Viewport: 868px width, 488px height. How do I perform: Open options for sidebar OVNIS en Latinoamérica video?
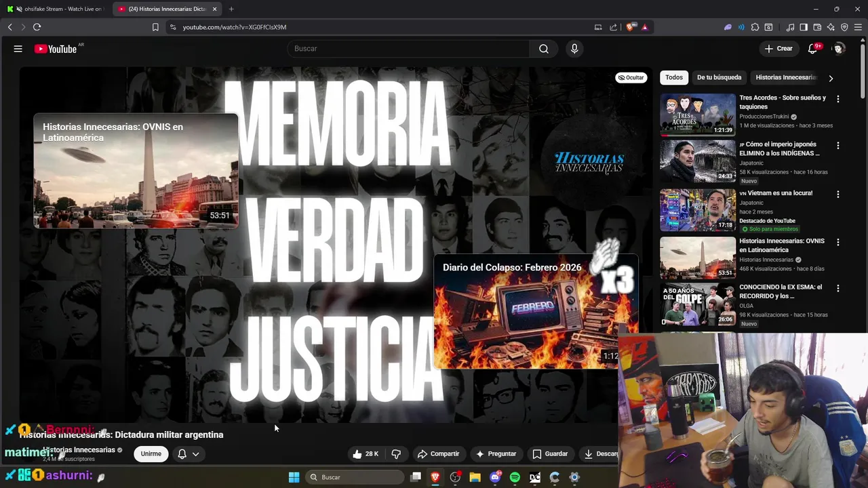pyautogui.click(x=838, y=243)
